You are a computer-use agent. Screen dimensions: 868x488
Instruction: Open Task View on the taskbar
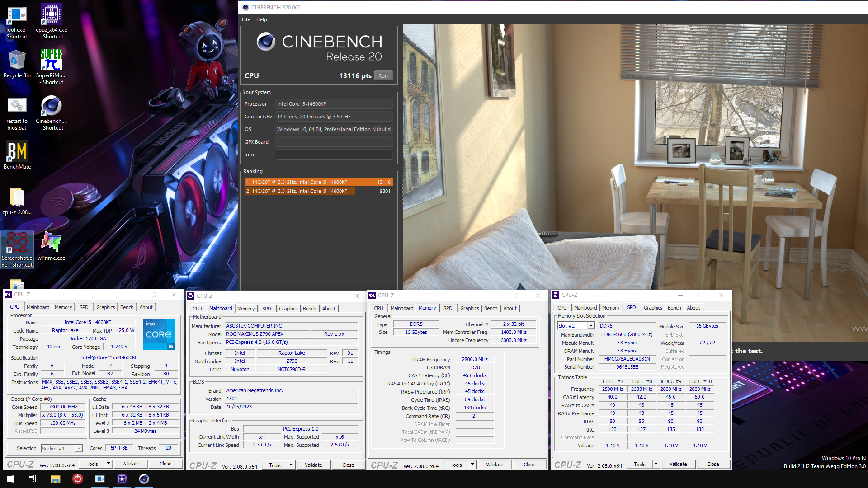coord(33,479)
